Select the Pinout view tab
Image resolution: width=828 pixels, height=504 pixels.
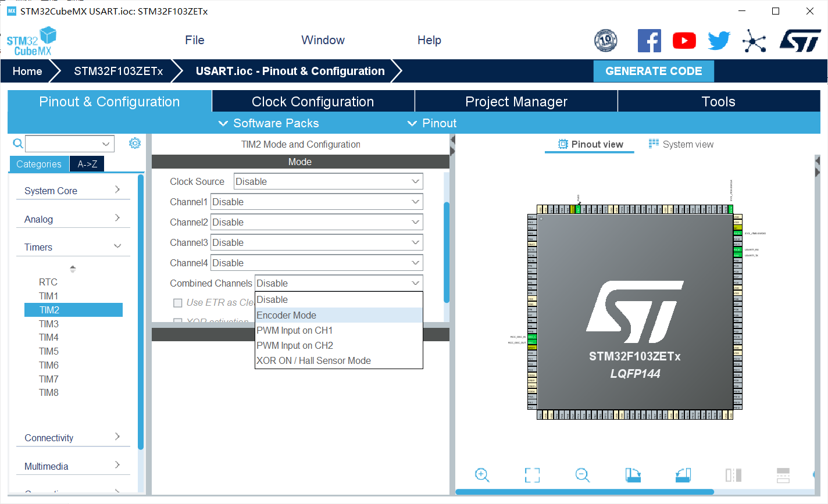coord(590,144)
